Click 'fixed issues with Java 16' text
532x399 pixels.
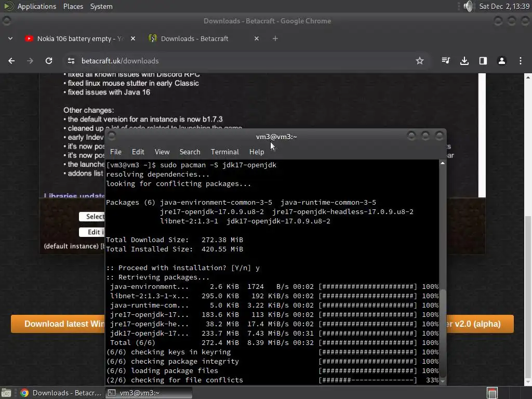pos(109,92)
